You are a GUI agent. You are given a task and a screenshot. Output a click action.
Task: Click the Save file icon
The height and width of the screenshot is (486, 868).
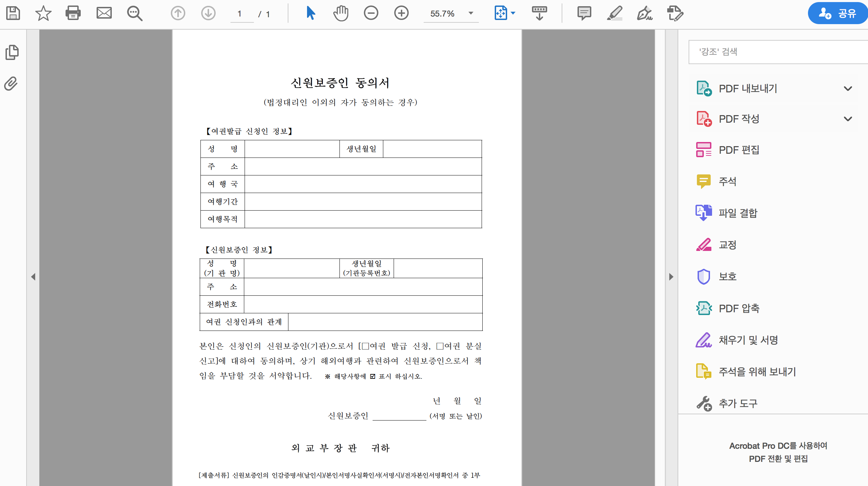pyautogui.click(x=13, y=13)
